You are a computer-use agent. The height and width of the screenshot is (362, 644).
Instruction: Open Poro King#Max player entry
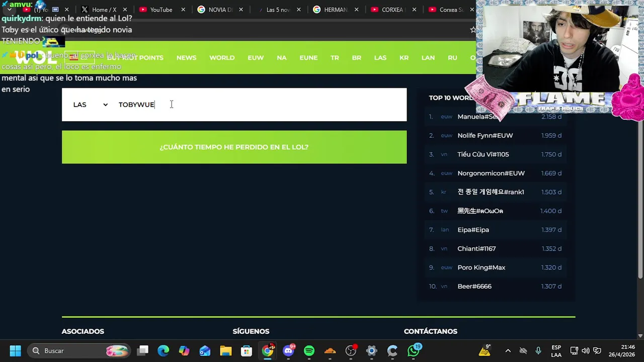click(495, 267)
